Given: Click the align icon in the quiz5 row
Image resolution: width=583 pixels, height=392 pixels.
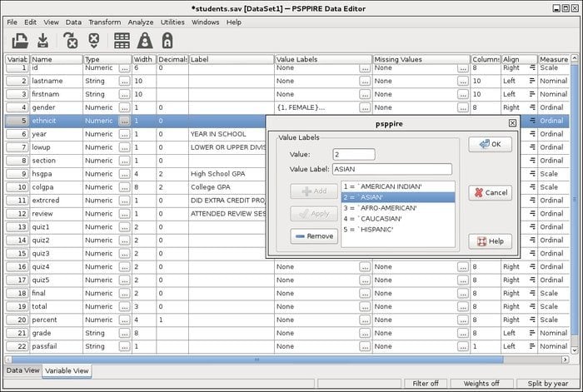Looking at the screenshot, I should coord(532,280).
